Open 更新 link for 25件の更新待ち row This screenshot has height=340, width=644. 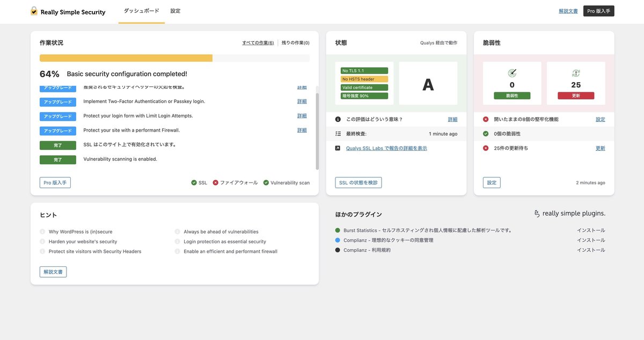point(601,148)
